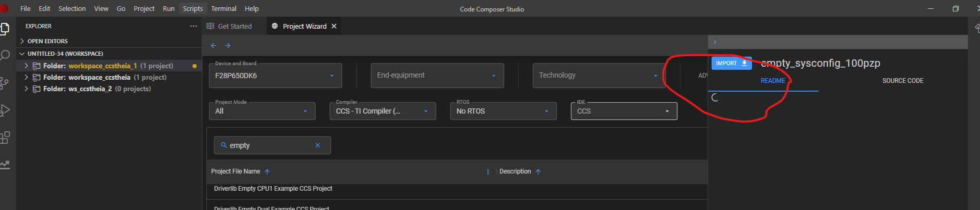Open the Project menu
This screenshot has height=210, width=980.
[x=144, y=8]
